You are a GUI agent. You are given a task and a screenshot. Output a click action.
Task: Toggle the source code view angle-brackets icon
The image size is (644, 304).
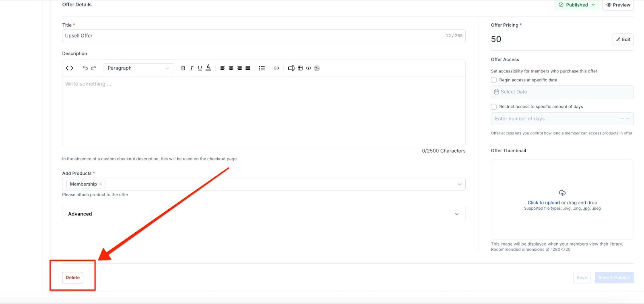click(x=69, y=68)
